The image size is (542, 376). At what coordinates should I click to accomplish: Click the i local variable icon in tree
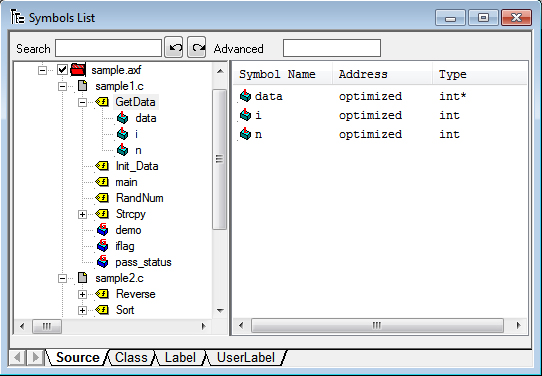pyautogui.click(x=122, y=134)
